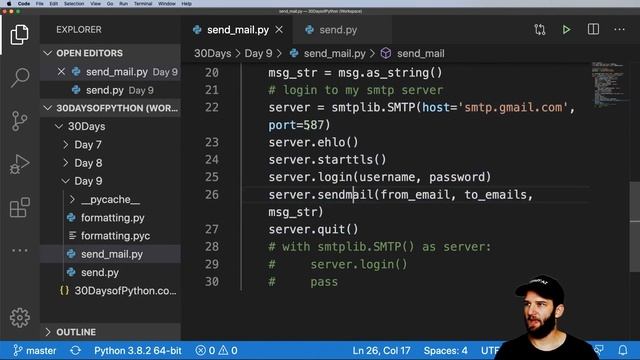Open the notifications bell
Screen dimensions: 640x360
click(623, 350)
